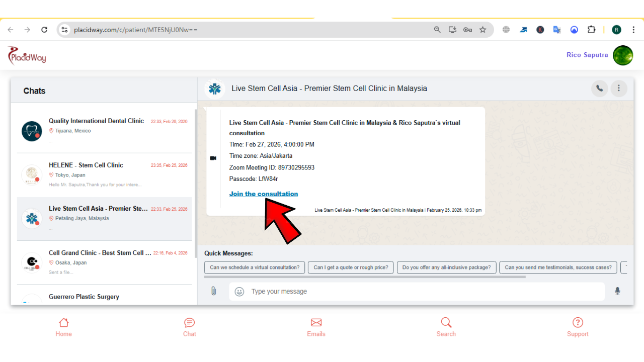Open browser extensions puzzle icon
Image resolution: width=644 pixels, height=362 pixels.
click(591, 30)
